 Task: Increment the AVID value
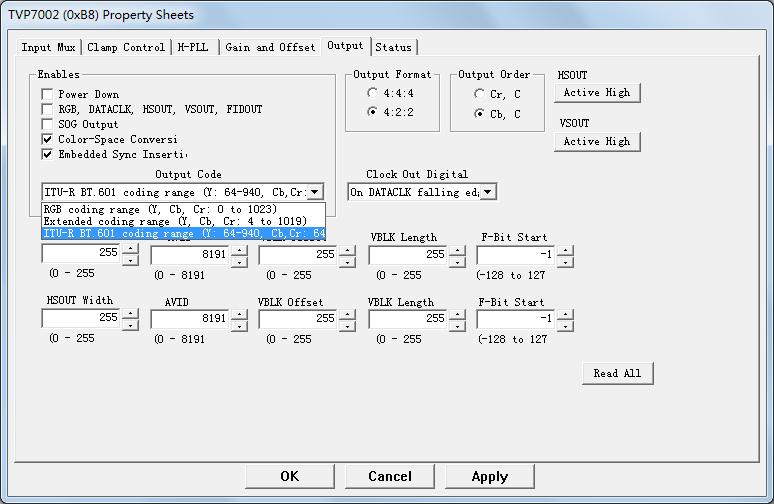pyautogui.click(x=239, y=314)
